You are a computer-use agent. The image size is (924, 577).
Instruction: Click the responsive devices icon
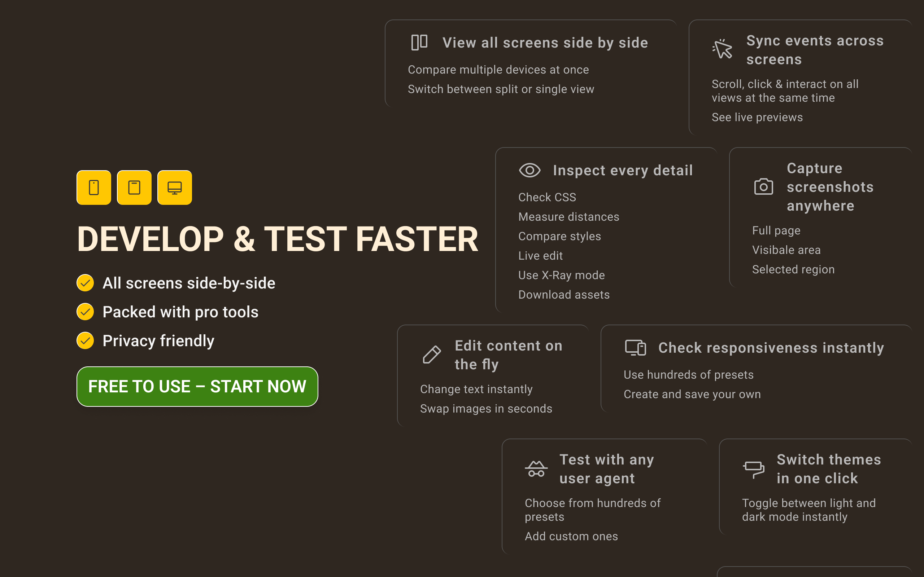(635, 348)
